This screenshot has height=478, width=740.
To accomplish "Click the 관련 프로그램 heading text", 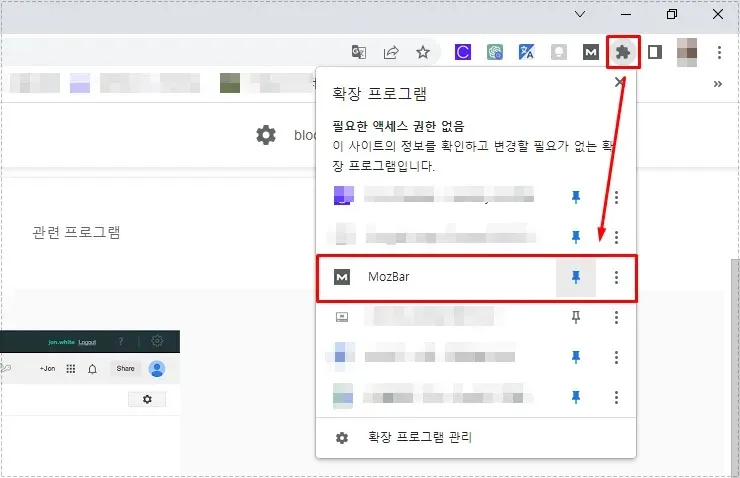I will point(76,232).
